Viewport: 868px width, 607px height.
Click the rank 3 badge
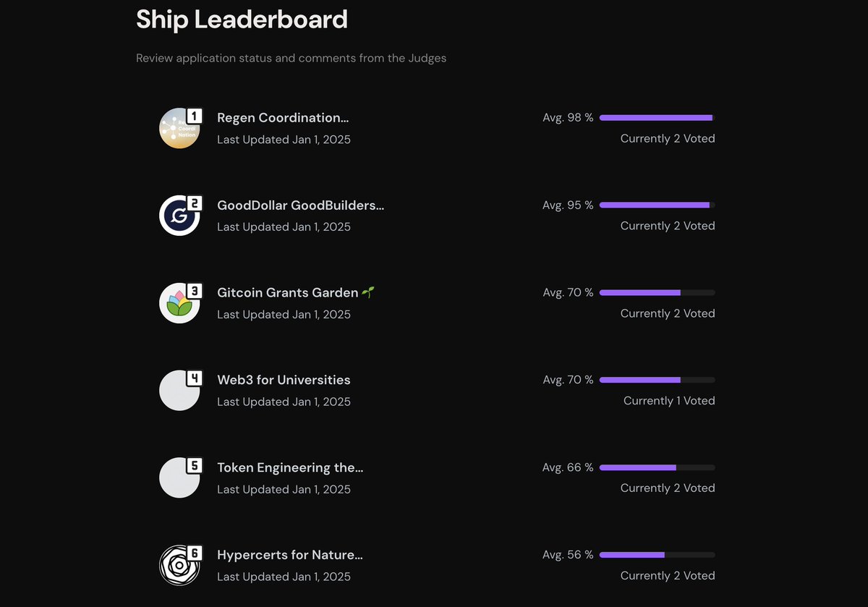click(195, 291)
